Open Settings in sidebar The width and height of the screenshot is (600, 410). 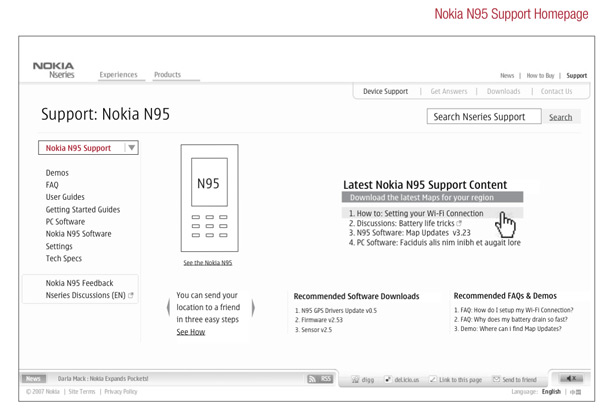pos(59,247)
